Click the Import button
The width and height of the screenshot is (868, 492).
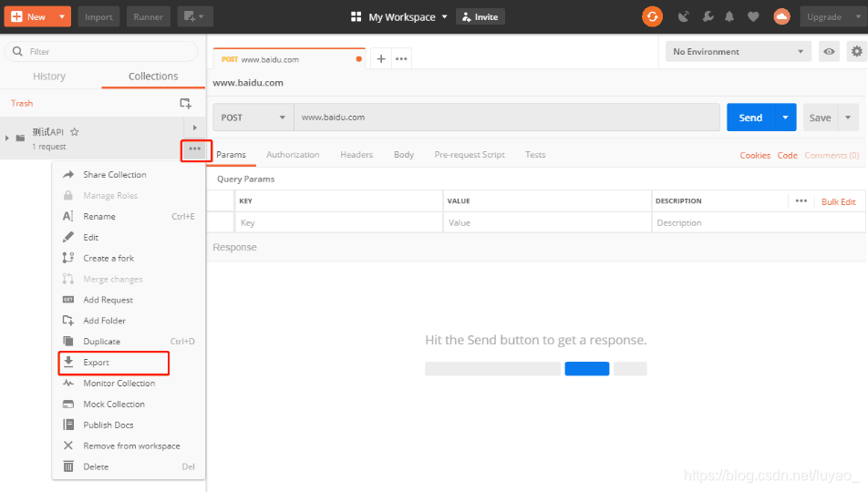[x=98, y=16]
